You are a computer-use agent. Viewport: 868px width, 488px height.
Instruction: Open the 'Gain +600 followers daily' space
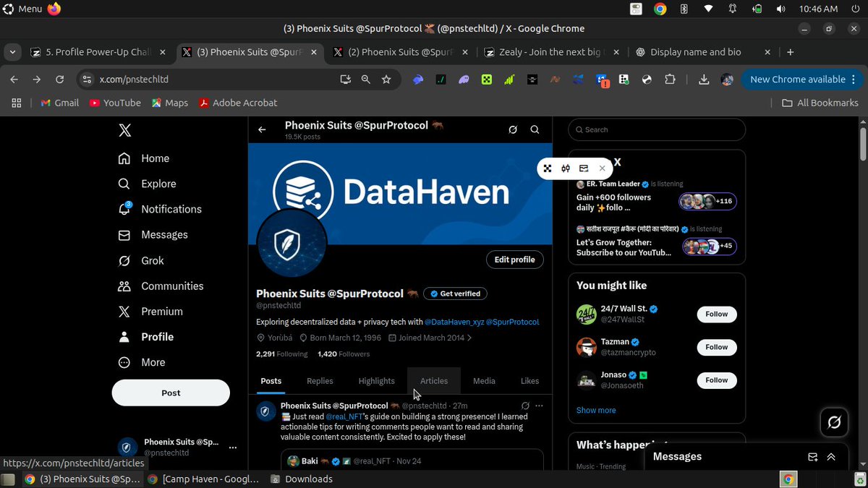pyautogui.click(x=656, y=196)
